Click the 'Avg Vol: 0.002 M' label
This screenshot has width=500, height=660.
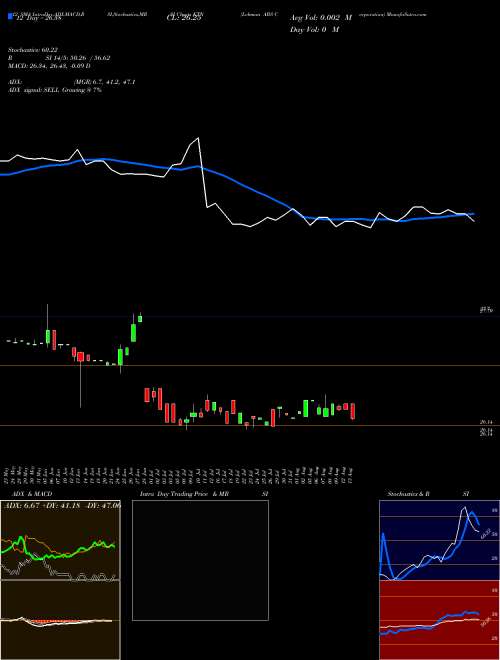(x=321, y=18)
